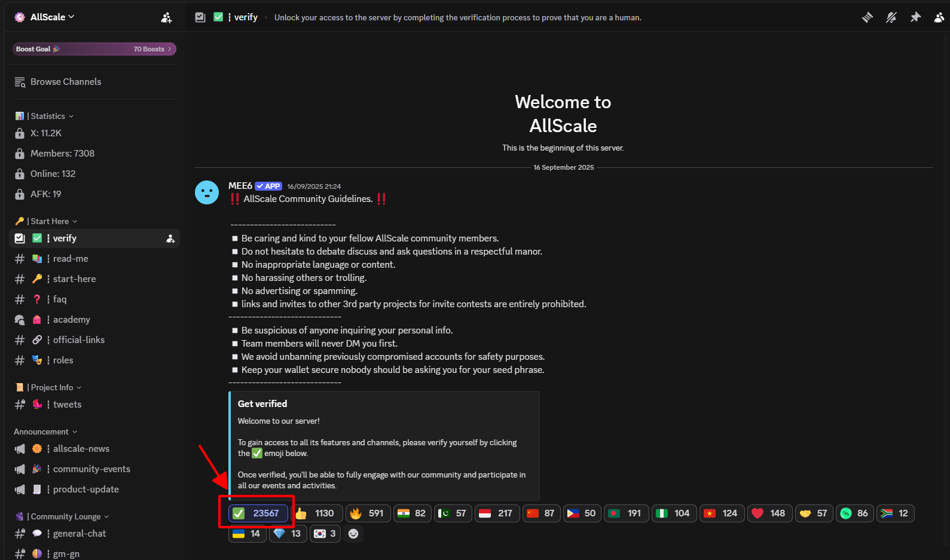
Task: Switch to the allscale-news channel
Action: tap(81, 449)
